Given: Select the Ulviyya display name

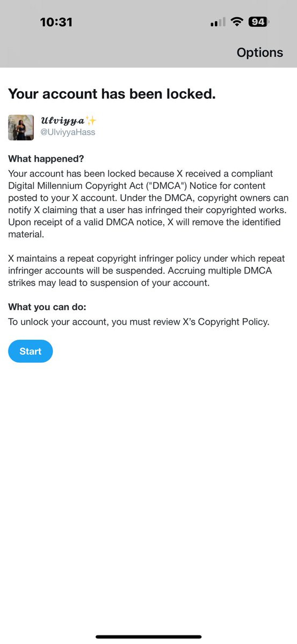Looking at the screenshot, I should pos(62,120).
